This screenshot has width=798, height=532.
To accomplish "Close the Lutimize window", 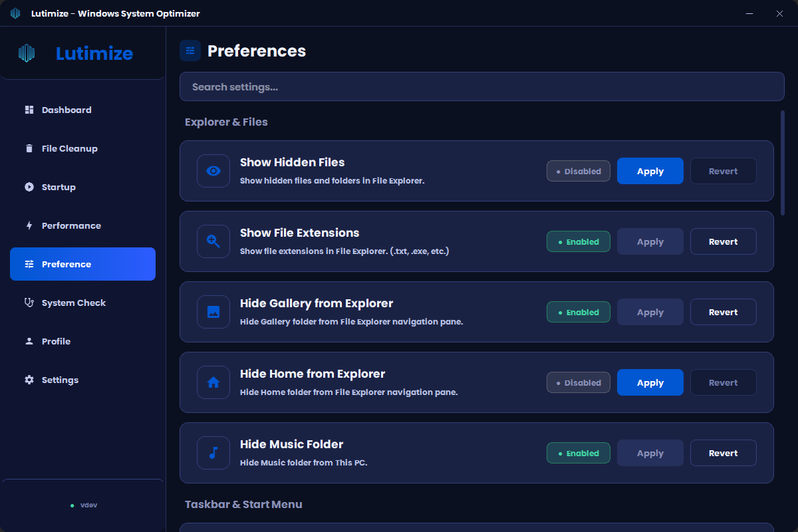I will pyautogui.click(x=779, y=13).
